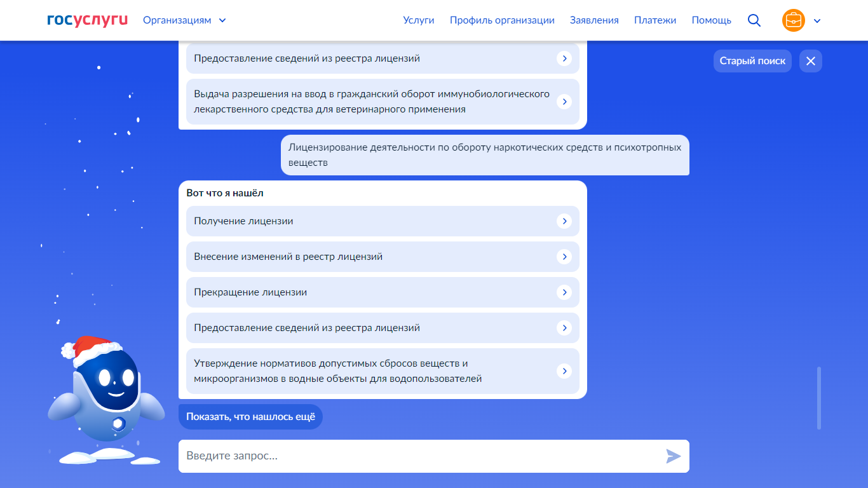The image size is (868, 488).
Task: Open arrow next to Внесение изменений в реестр лицензий
Action: pos(564,257)
